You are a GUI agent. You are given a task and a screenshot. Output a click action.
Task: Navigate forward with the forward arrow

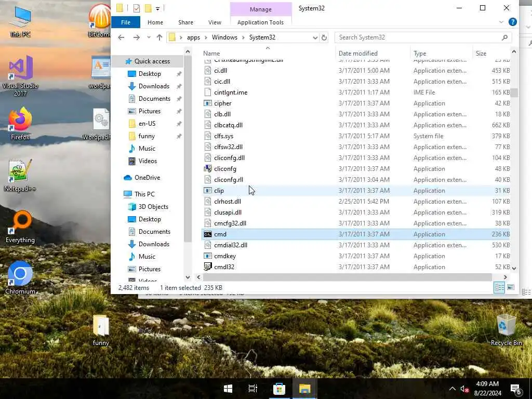137,37
